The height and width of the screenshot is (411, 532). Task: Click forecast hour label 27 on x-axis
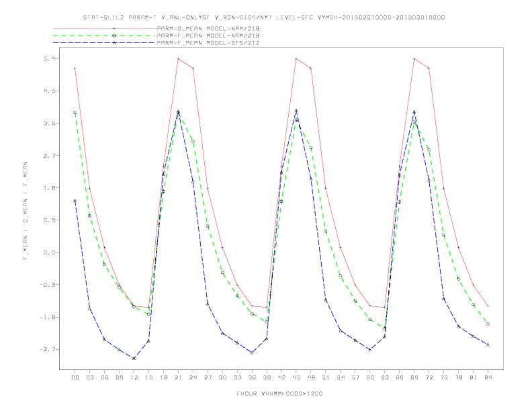pos(208,377)
